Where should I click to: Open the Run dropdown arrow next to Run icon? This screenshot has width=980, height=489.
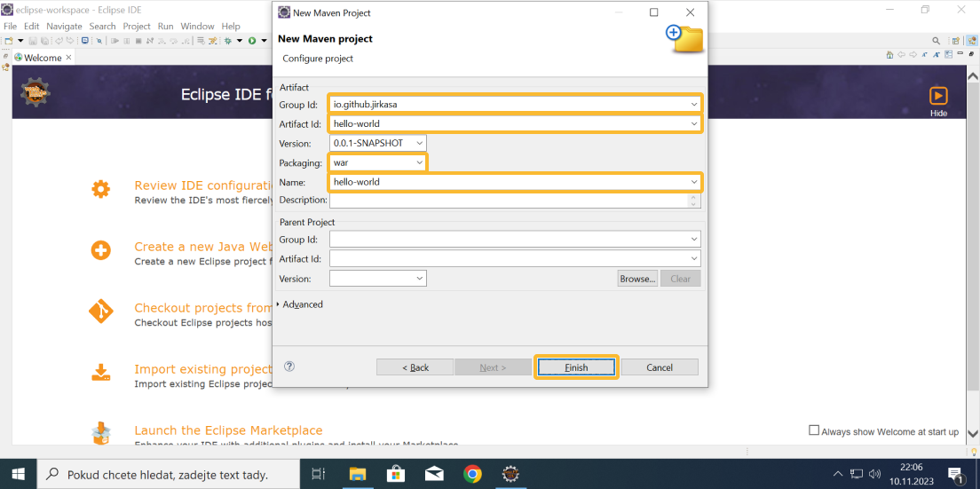click(x=264, y=41)
